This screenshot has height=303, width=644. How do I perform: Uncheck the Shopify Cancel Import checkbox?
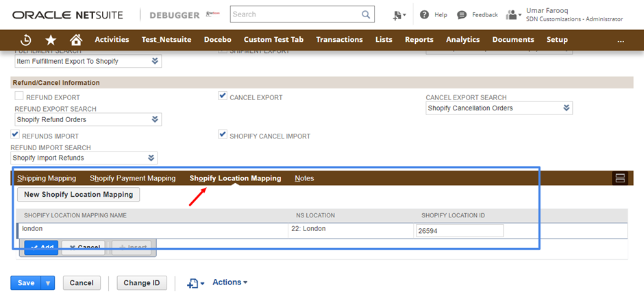pos(223,134)
